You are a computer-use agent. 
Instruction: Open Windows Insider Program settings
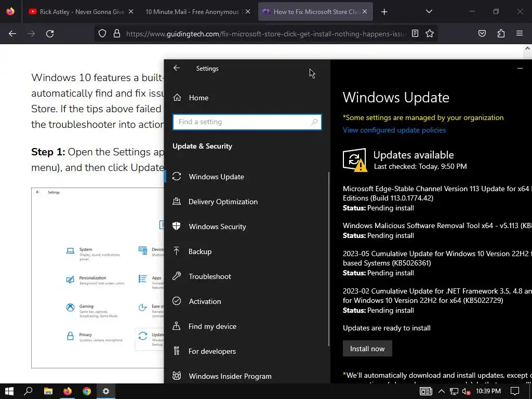(x=247, y=376)
